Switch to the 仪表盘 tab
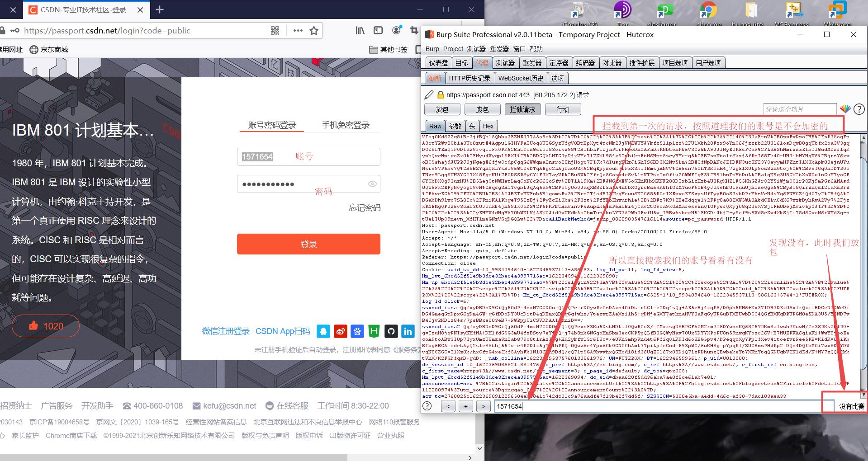868x461 pixels. (x=439, y=63)
